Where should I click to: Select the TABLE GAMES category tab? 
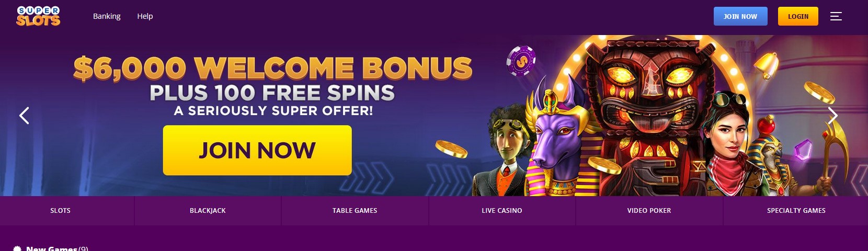click(x=355, y=211)
